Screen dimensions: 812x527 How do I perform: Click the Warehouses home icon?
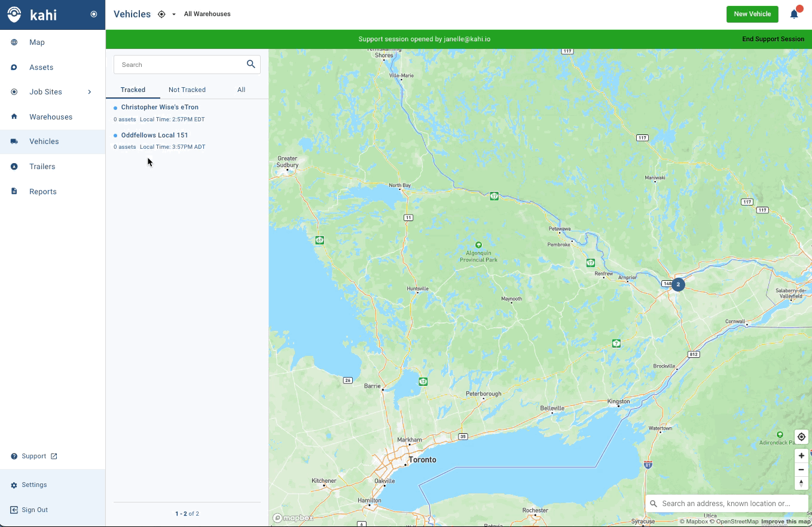[x=14, y=117]
